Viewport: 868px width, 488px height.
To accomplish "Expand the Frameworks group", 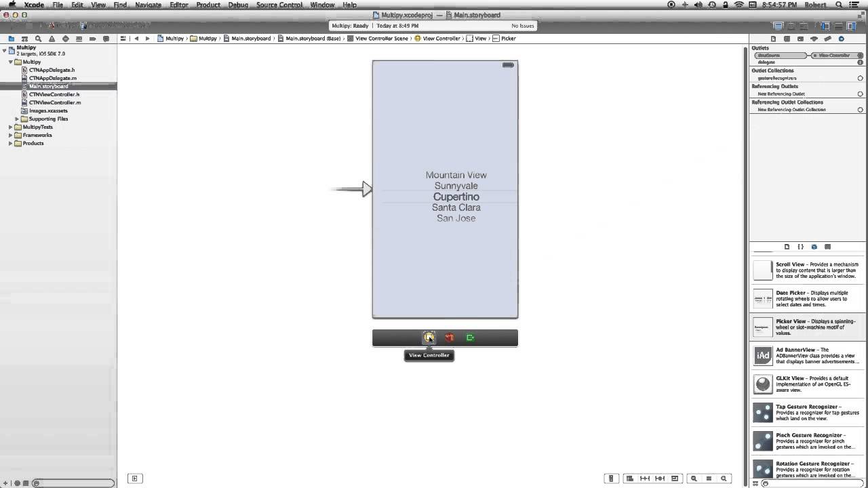I will point(11,135).
